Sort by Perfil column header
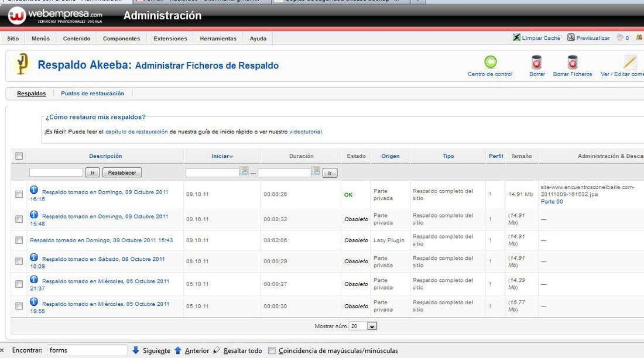The image size is (644, 358). coord(496,156)
